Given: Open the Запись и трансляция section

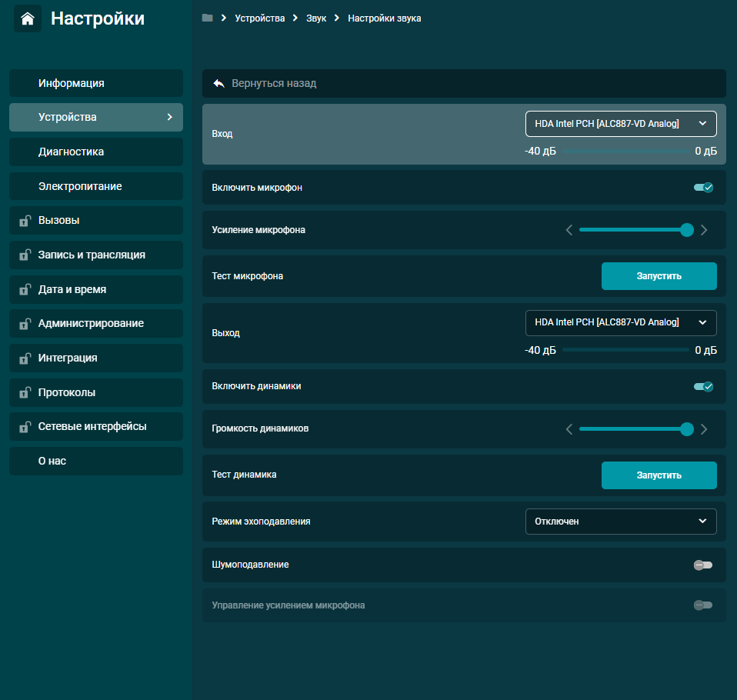Looking at the screenshot, I should pos(96,255).
